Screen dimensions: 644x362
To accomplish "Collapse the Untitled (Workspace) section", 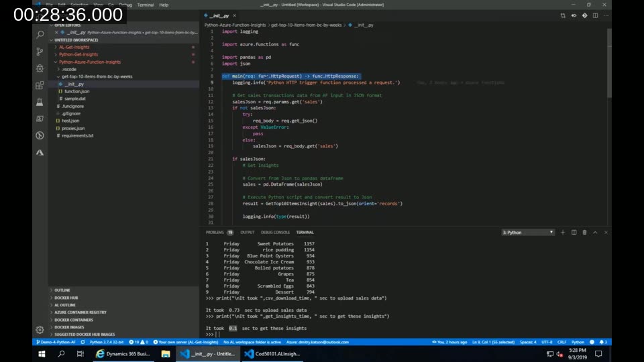I will (76, 40).
